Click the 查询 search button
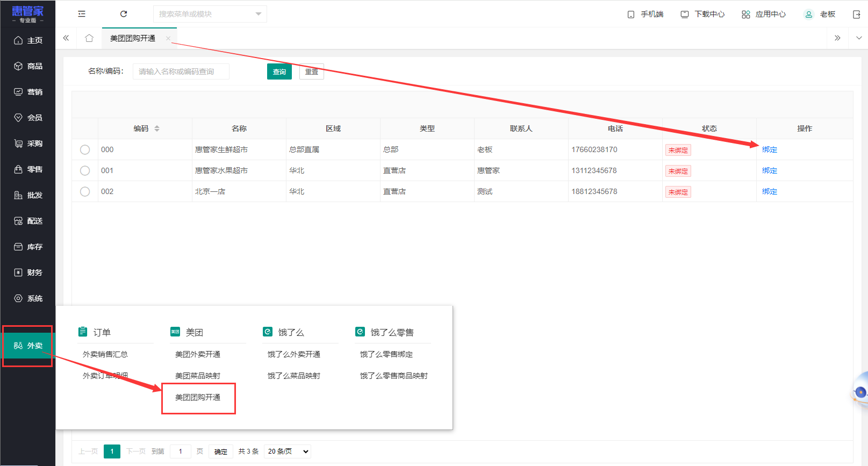 [x=279, y=71]
